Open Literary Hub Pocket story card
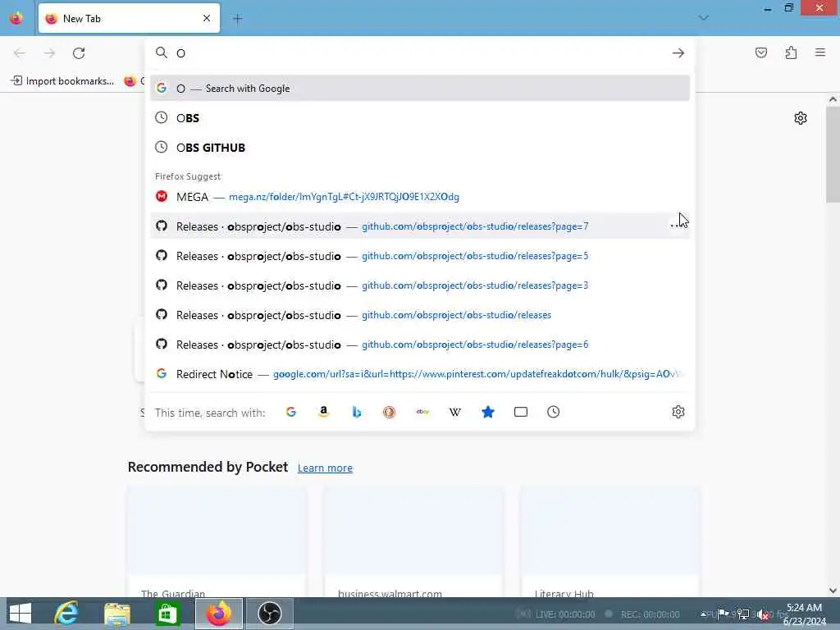The image size is (840, 630). 609,541
